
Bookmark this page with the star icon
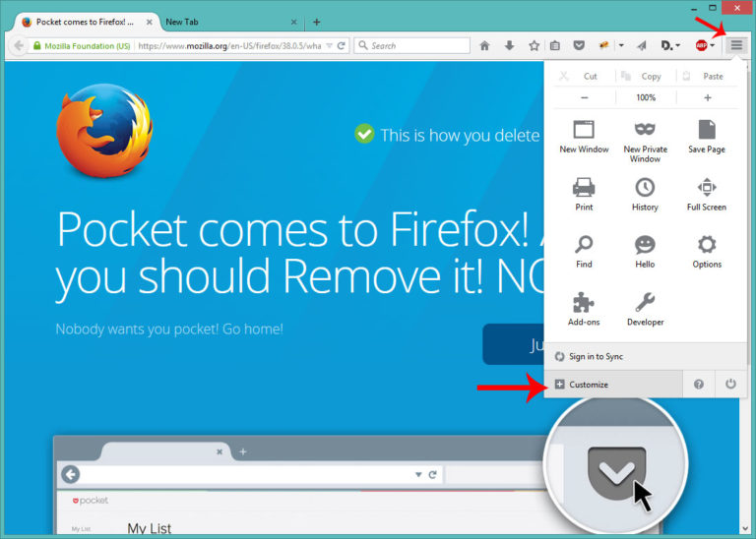click(x=534, y=46)
